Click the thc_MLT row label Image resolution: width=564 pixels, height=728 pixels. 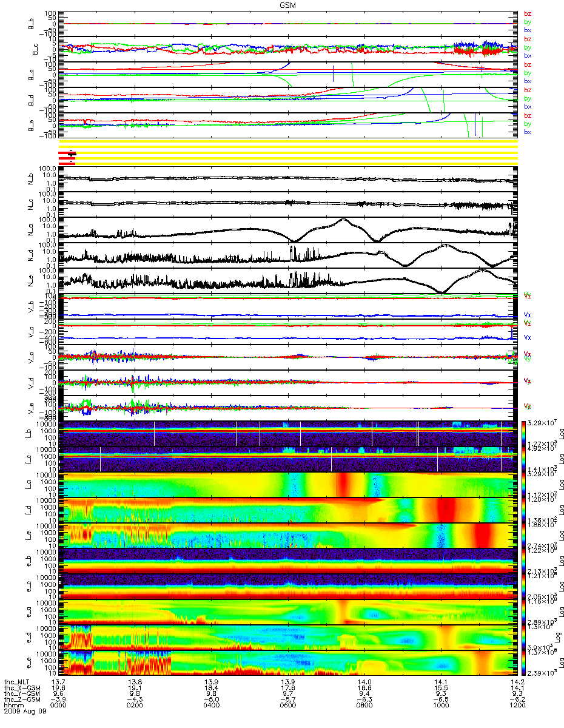click(17, 682)
